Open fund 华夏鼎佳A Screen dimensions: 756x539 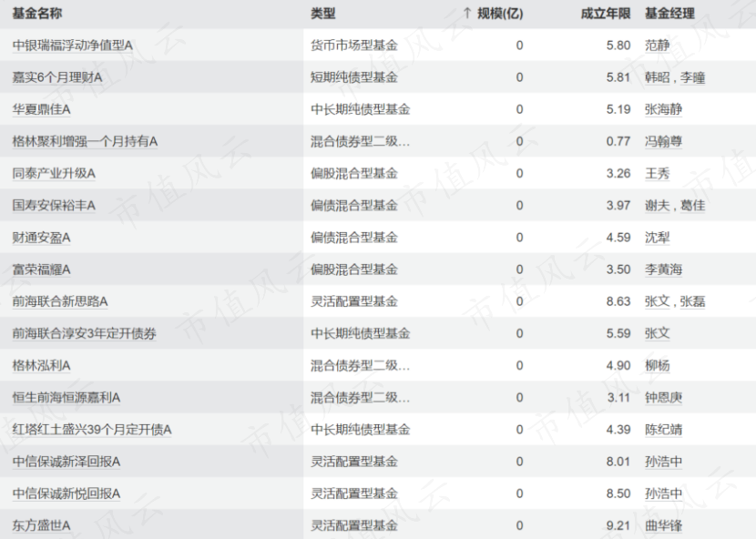(42, 109)
